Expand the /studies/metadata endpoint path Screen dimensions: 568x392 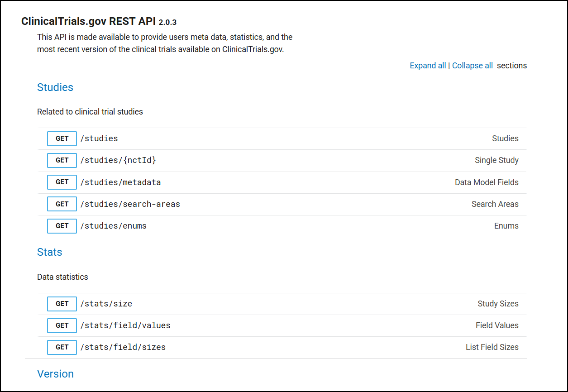click(120, 182)
